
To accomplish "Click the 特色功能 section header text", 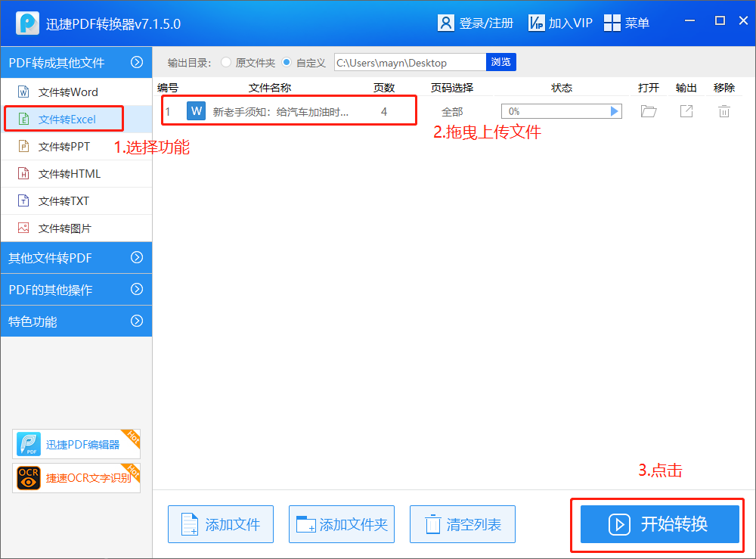I will point(33,321).
